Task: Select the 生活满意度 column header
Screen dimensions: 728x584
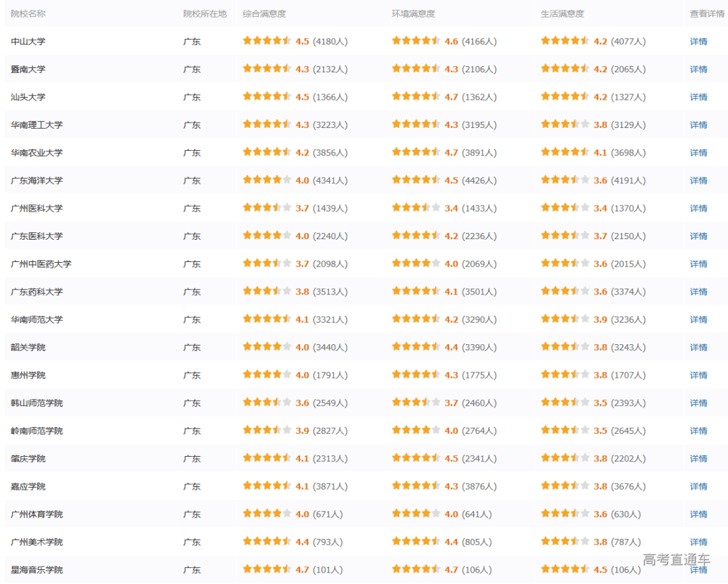Action: 562,14
